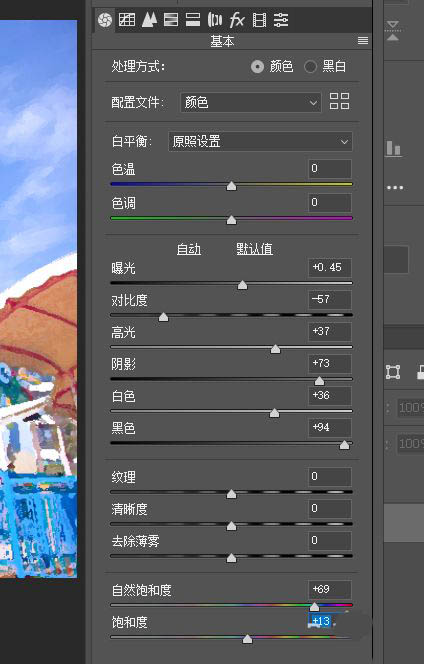424x664 pixels.
Task: Open the Basic panel aperture icon tab
Action: pyautogui.click(x=105, y=20)
